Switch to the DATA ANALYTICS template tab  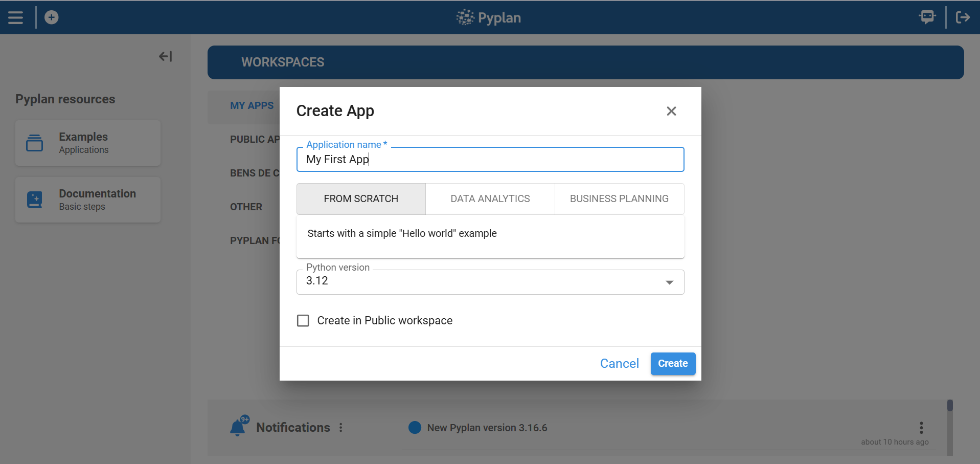(489, 198)
